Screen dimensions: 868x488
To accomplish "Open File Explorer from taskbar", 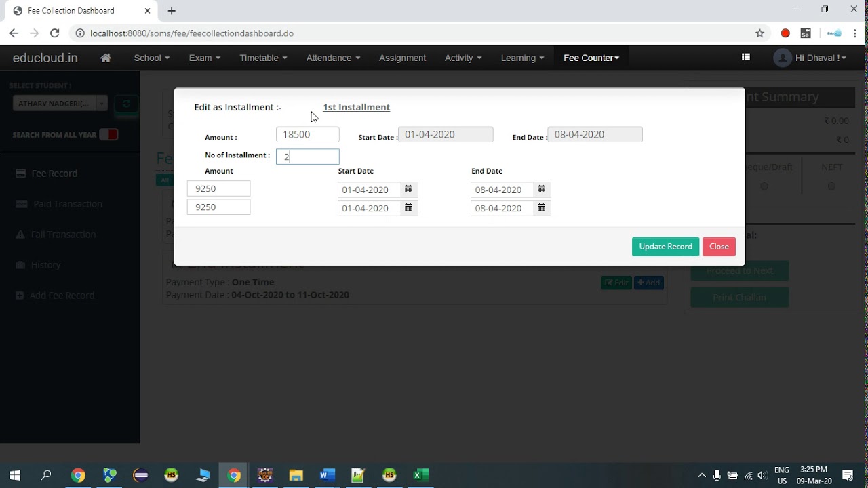I will click(296, 475).
